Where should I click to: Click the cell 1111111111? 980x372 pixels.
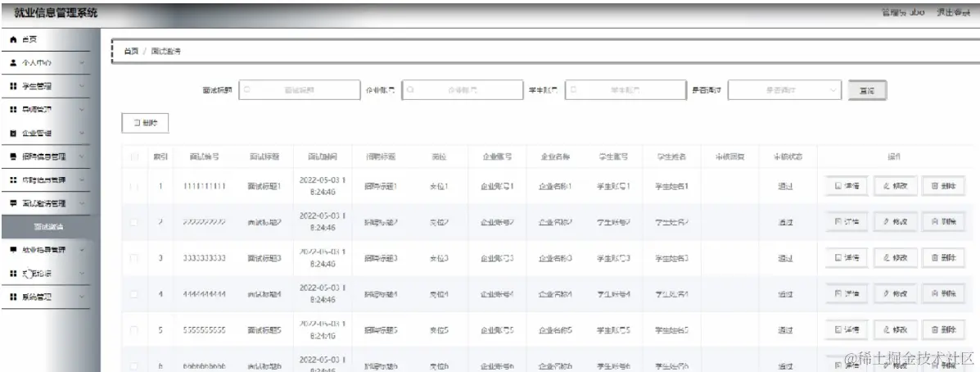[205, 186]
